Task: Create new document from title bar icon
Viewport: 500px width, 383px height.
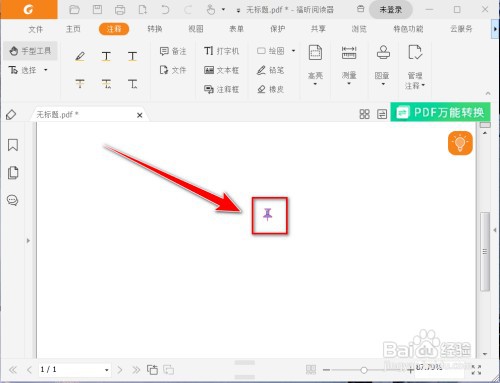Action: click(143, 10)
